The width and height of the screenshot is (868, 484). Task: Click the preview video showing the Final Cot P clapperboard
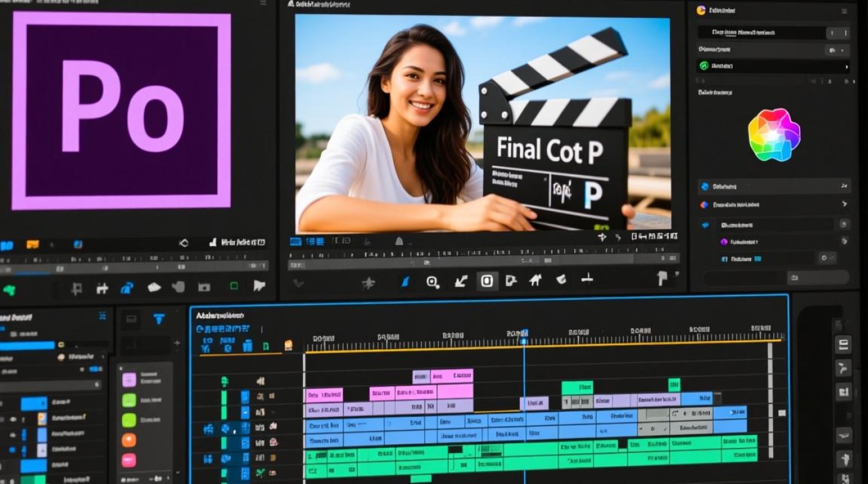pos(482,123)
